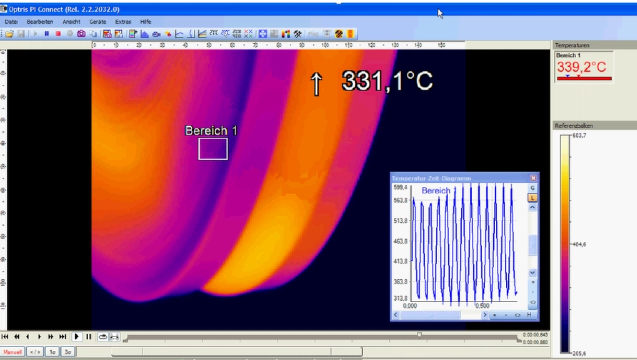The height and width of the screenshot is (360, 637).
Task: Click the gray play arrow in toolbar
Action: tap(35, 34)
